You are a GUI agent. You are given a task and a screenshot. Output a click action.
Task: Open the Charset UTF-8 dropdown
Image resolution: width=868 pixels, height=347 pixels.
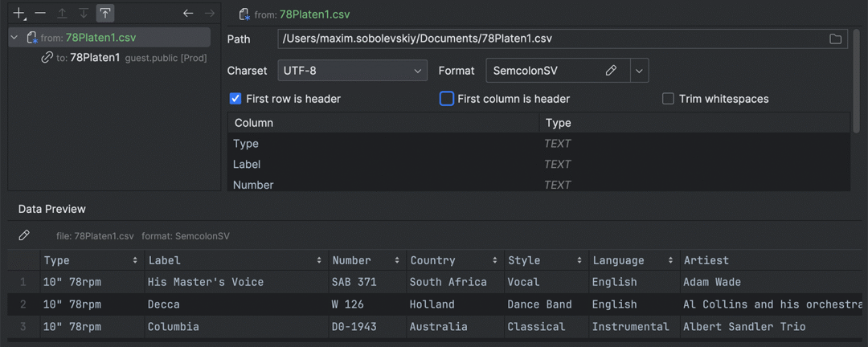352,71
